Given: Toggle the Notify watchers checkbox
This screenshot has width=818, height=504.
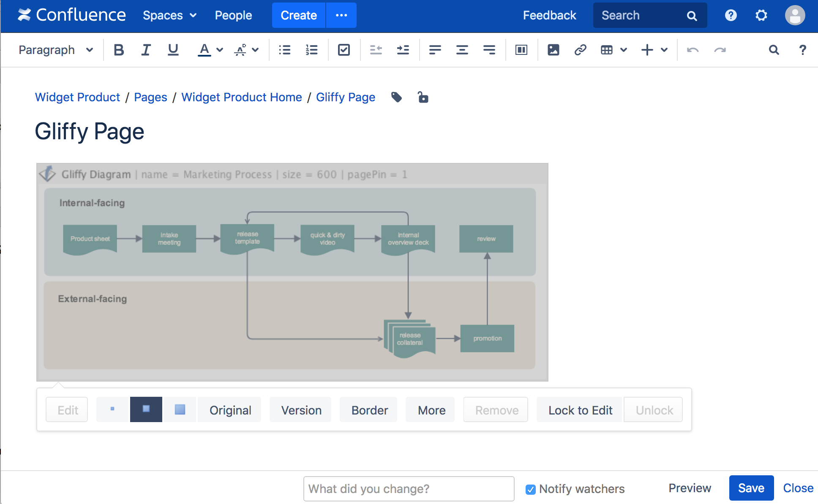Looking at the screenshot, I should [531, 489].
